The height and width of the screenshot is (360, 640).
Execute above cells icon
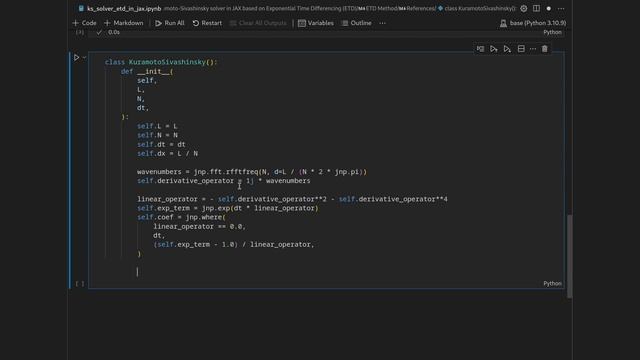click(494, 49)
